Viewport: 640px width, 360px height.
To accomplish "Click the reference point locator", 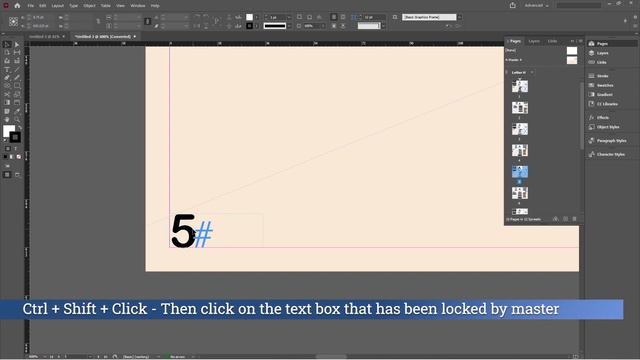I will 13,22.
